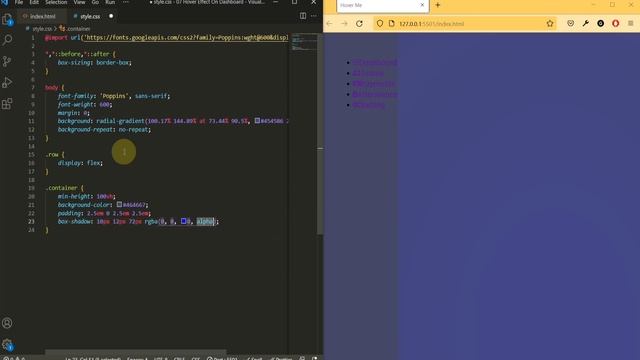Screen dimensions: 640x360
Task: Click the cursor position in status bar
Action: tap(93, 358)
